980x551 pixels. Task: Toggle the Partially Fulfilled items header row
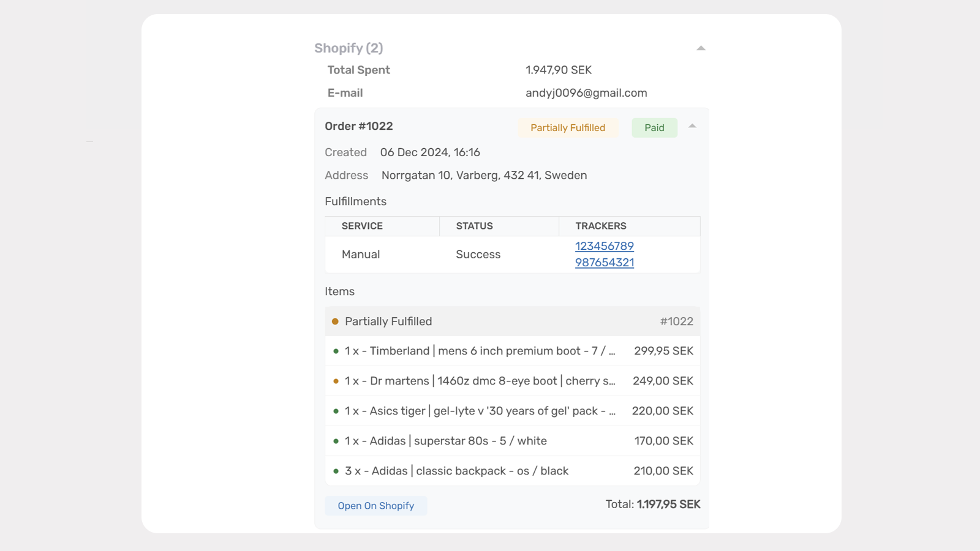pyautogui.click(x=512, y=321)
